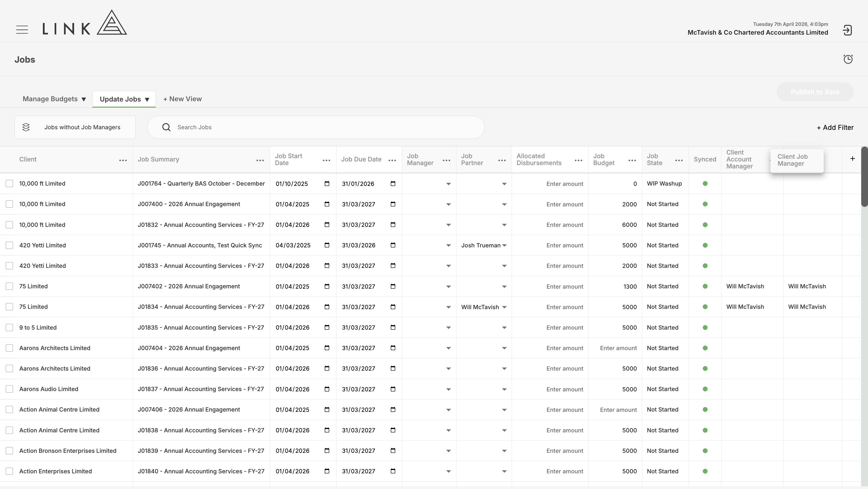Select checkbox for Aarons Audio Limited
The width and height of the screenshot is (868, 489).
9,389
